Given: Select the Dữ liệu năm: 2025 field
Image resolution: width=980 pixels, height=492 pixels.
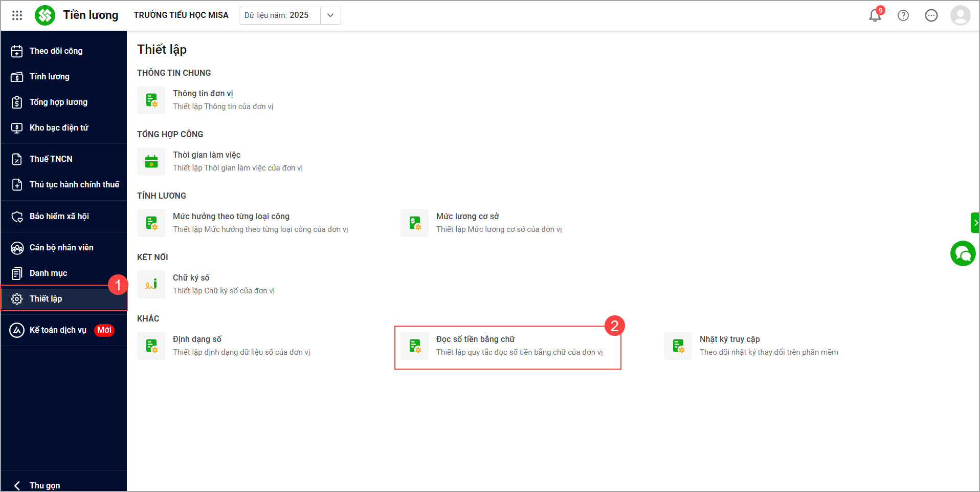Looking at the screenshot, I should click(x=280, y=15).
